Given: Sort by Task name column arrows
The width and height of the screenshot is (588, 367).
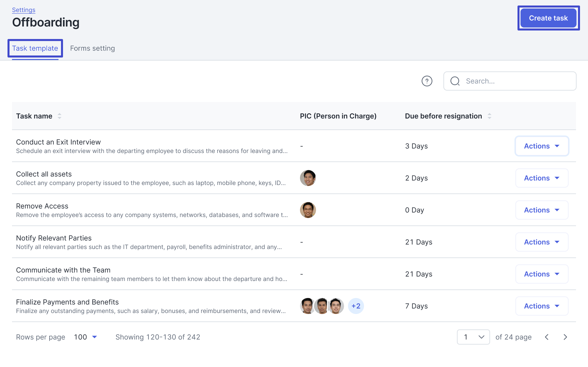Looking at the screenshot, I should pyautogui.click(x=59, y=116).
